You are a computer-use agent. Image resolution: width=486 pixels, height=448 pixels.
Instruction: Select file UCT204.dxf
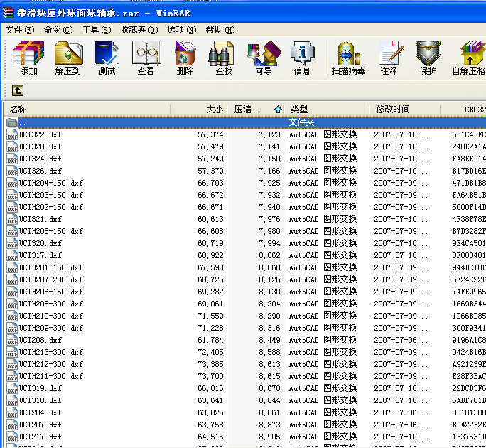(x=40, y=413)
